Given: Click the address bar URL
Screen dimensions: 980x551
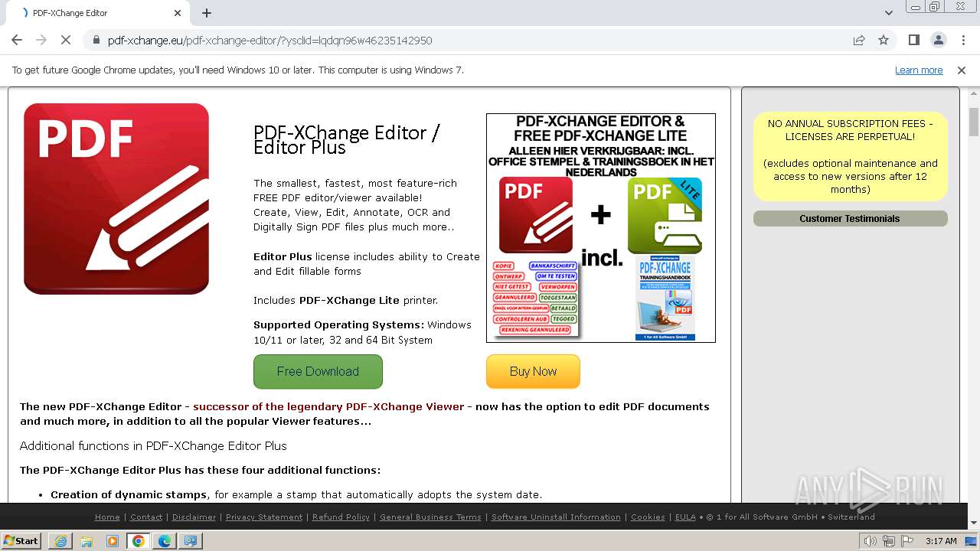Looking at the screenshot, I should coord(269,40).
